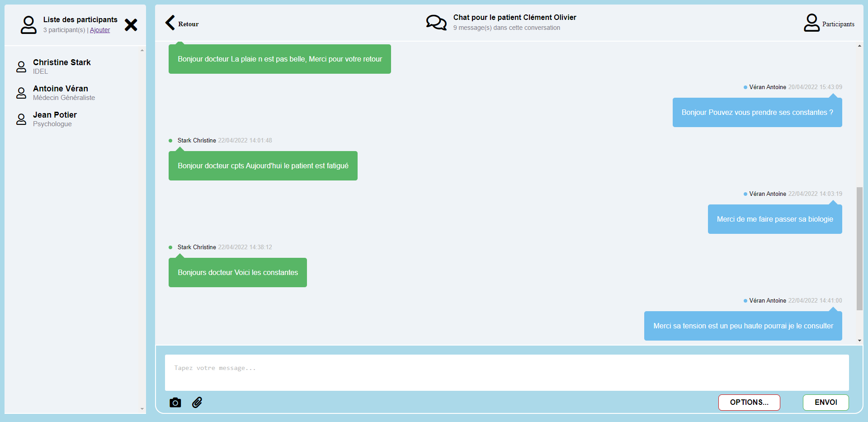Click Christine Stark's avatar icon

coord(21,67)
